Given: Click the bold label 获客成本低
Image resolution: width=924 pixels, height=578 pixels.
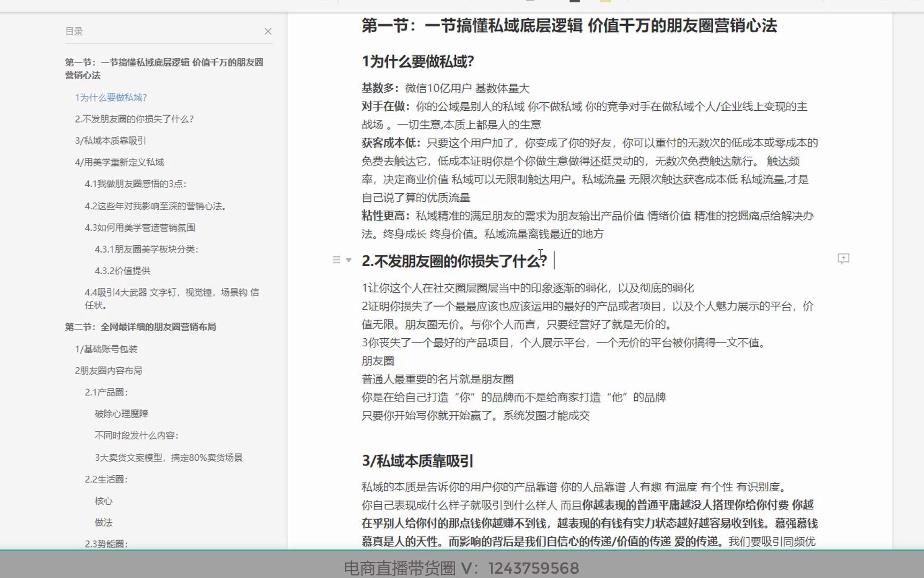Looking at the screenshot, I should [390, 143].
